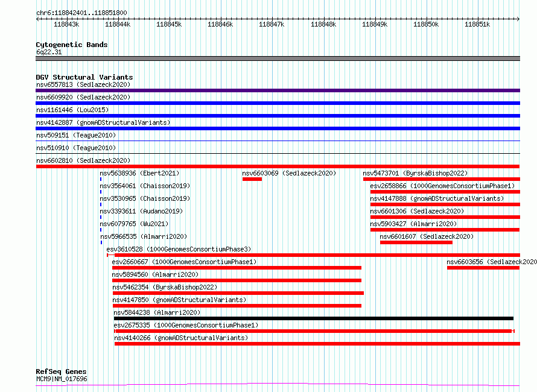
Task: Open the nsv6609920 (Sedlazeck2020) variant
Action: pyautogui.click(x=83, y=97)
